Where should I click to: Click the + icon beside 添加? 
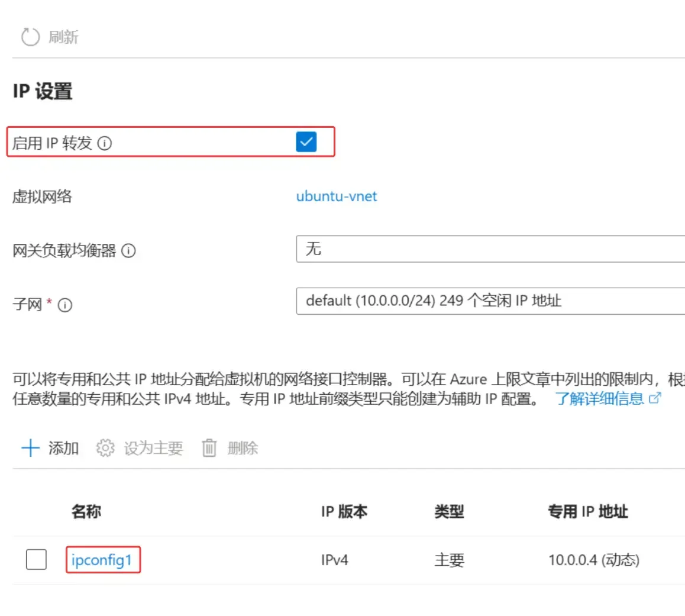(x=30, y=448)
